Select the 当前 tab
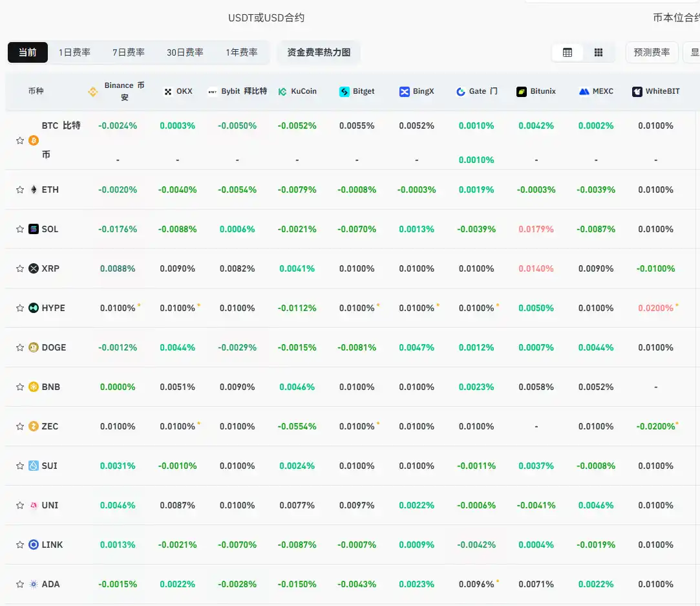 [x=27, y=52]
